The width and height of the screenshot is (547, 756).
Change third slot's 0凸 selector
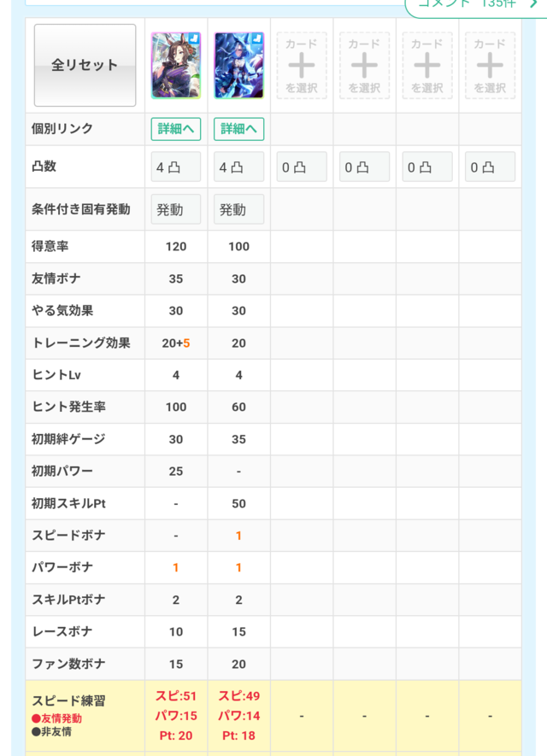pos(302,167)
